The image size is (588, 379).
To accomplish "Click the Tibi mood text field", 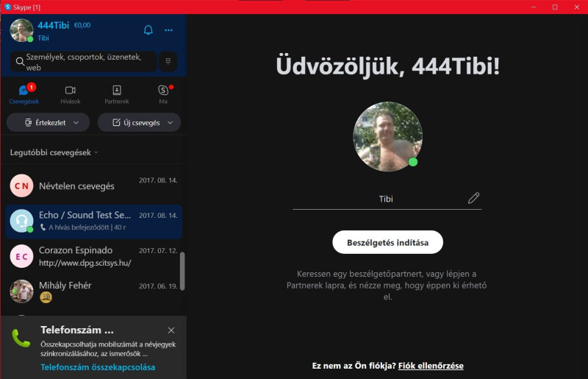I will pyautogui.click(x=386, y=199).
